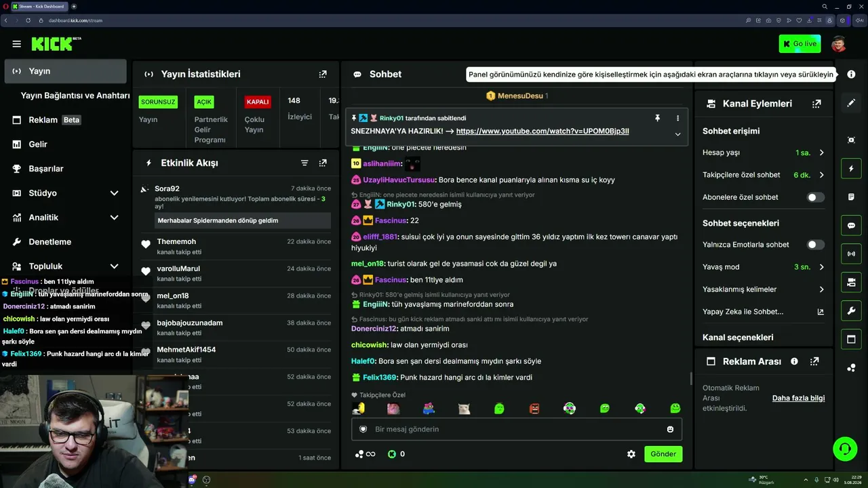Image resolution: width=868 pixels, height=488 pixels.
Task: Open Yayın Bağlantısı ve Anahtarı
Action: [x=75, y=96]
